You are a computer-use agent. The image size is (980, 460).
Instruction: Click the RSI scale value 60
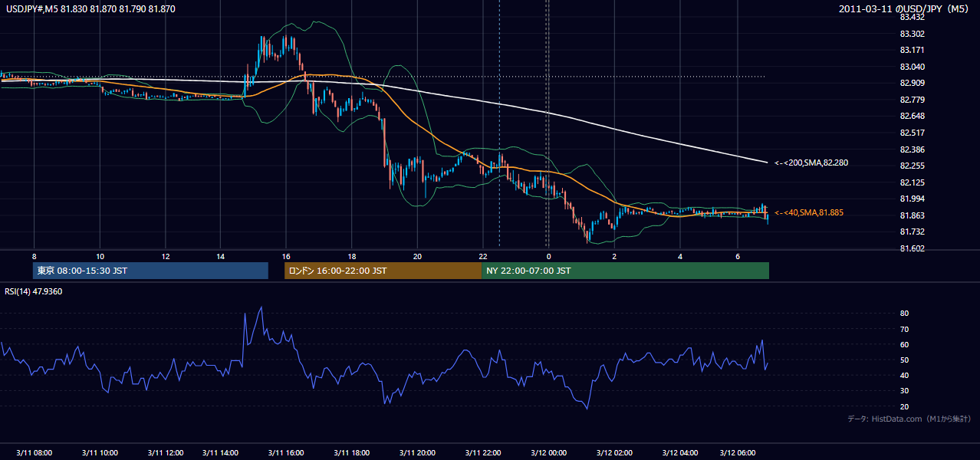904,344
